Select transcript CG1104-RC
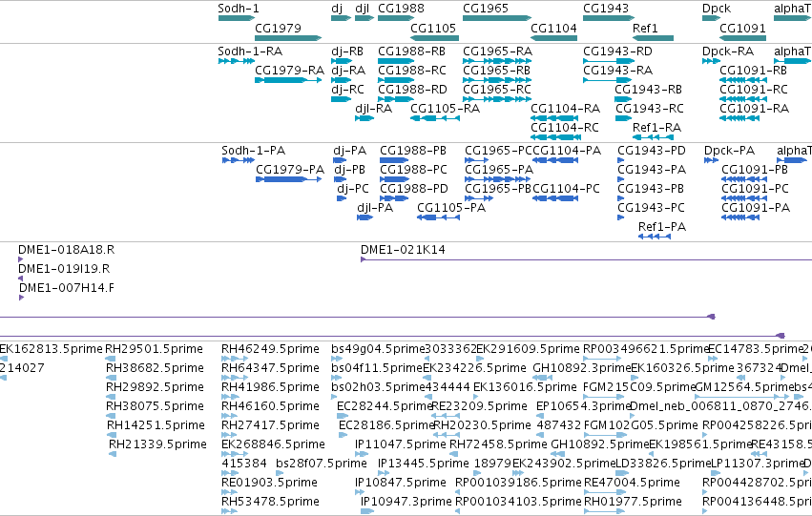The height and width of the screenshot is (516, 812). 565,128
